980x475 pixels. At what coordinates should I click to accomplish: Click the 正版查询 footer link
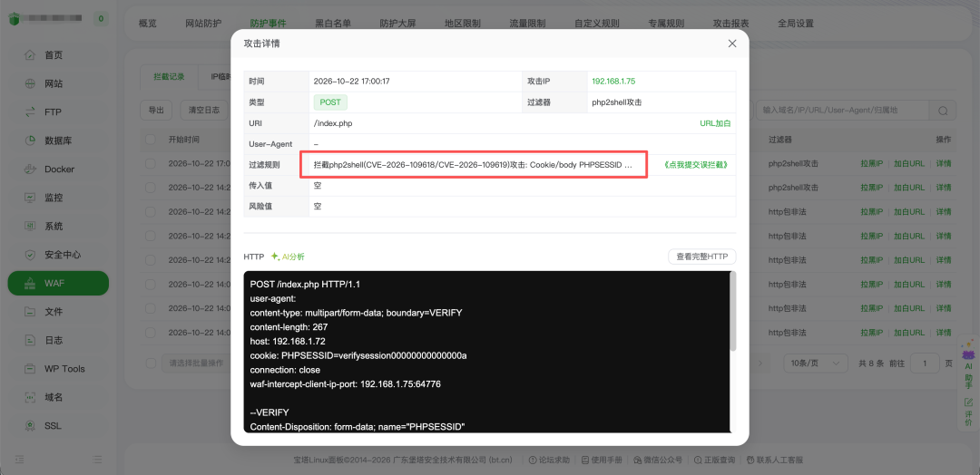[x=715, y=460]
